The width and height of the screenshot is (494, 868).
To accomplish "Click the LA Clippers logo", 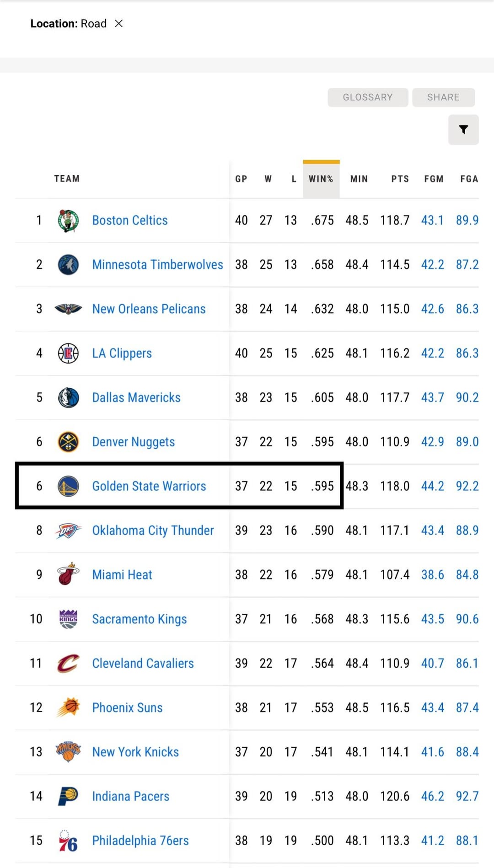I will tap(68, 354).
